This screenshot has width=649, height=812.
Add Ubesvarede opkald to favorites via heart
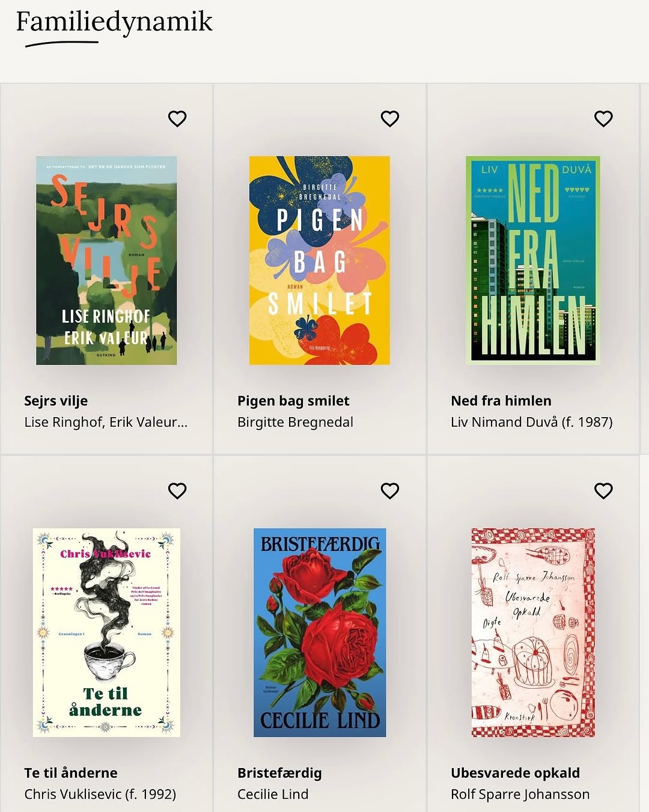click(x=603, y=490)
